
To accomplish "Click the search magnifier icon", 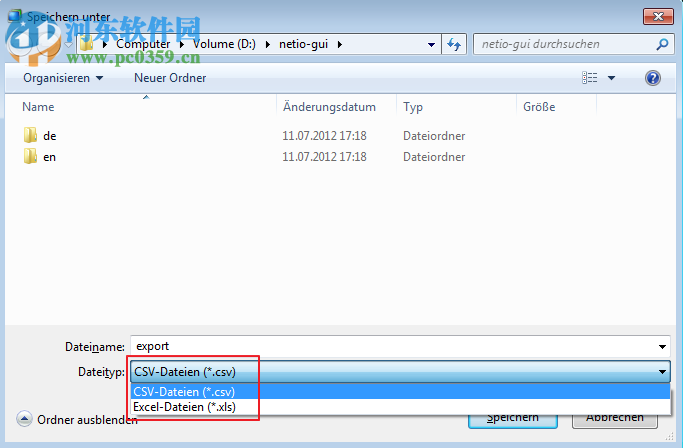I will pyautogui.click(x=663, y=44).
